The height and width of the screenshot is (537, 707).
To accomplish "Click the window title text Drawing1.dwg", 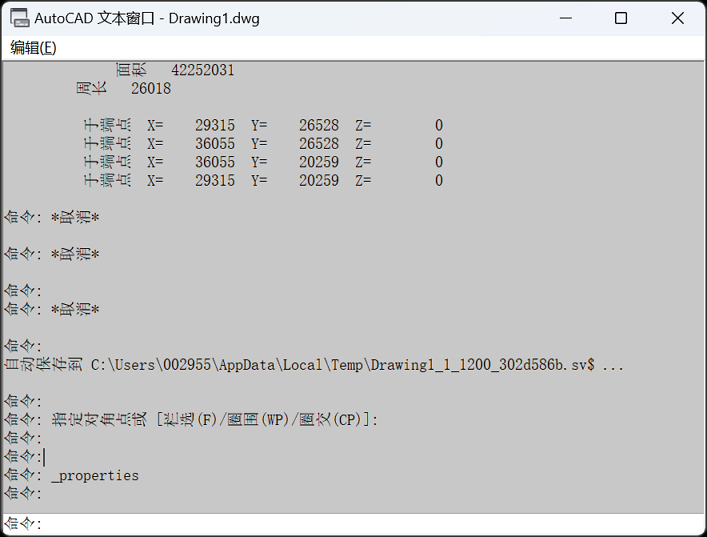I will click(x=214, y=18).
